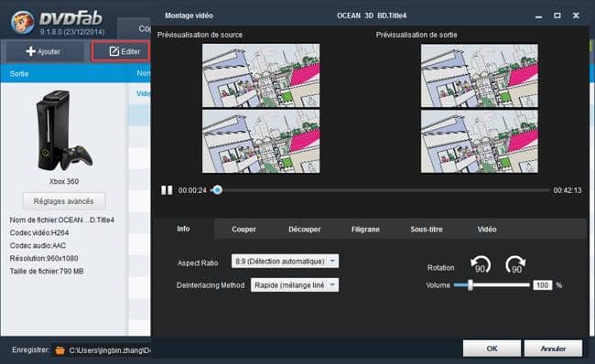The height and width of the screenshot is (364, 595).
Task: Open the Aspect Ratio dropdown
Action: pos(285,262)
